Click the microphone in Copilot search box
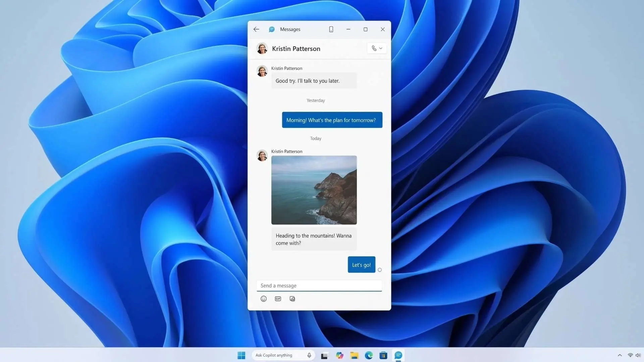 309,355
